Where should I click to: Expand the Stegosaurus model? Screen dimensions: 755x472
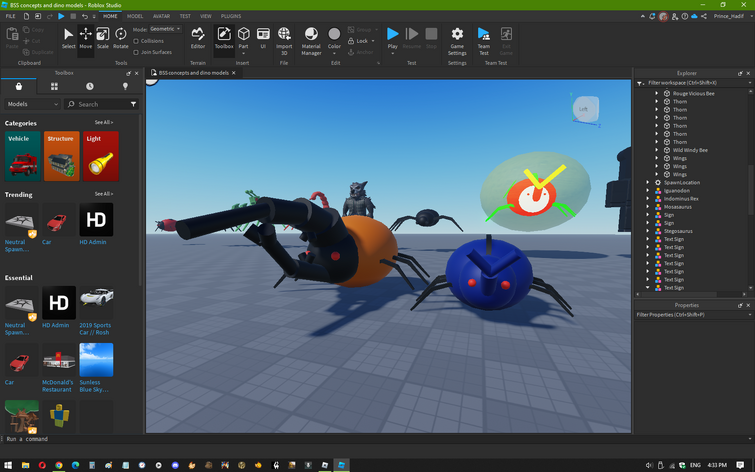tap(648, 231)
